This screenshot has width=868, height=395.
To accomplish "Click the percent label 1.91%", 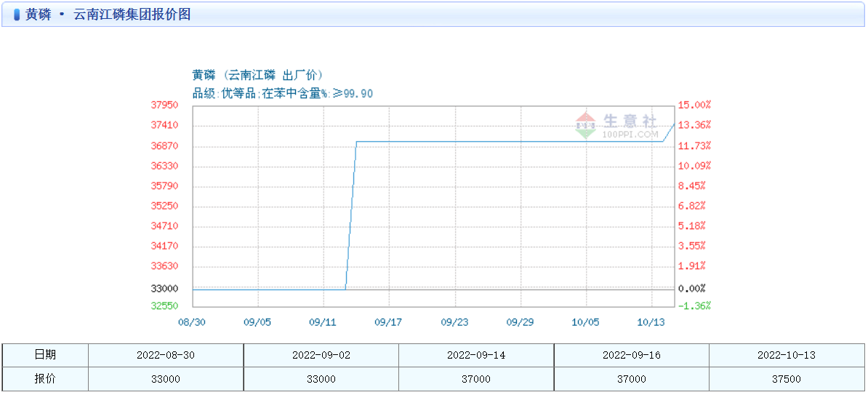I will coord(692,266).
